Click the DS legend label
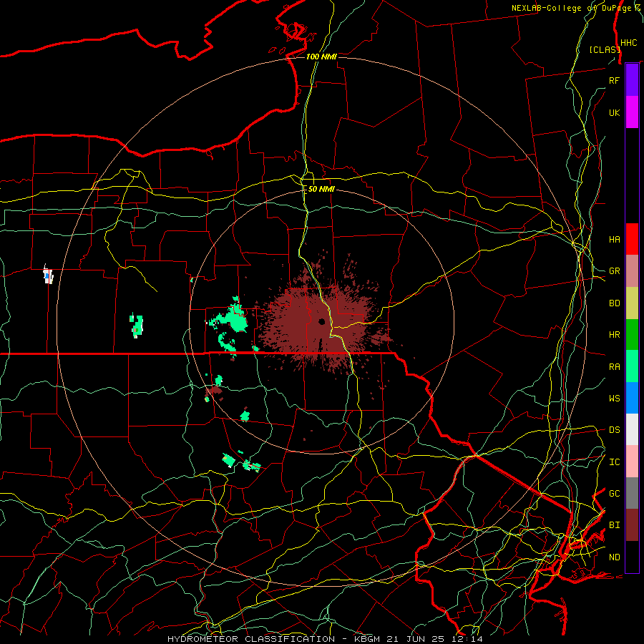 coord(614,430)
